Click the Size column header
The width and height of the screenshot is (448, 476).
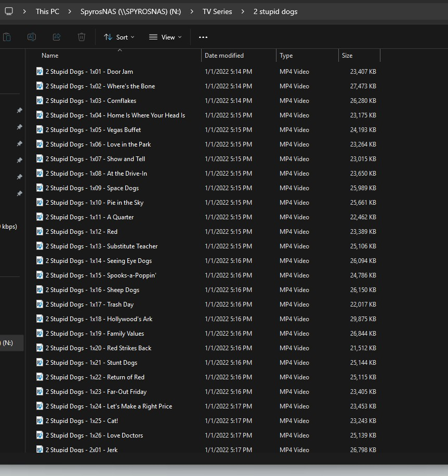[x=347, y=56]
